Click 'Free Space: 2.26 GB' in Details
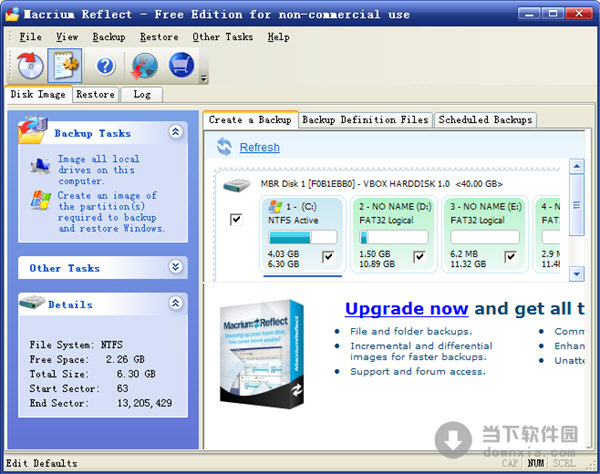Viewport: 600px width, 474px height. tap(87, 359)
